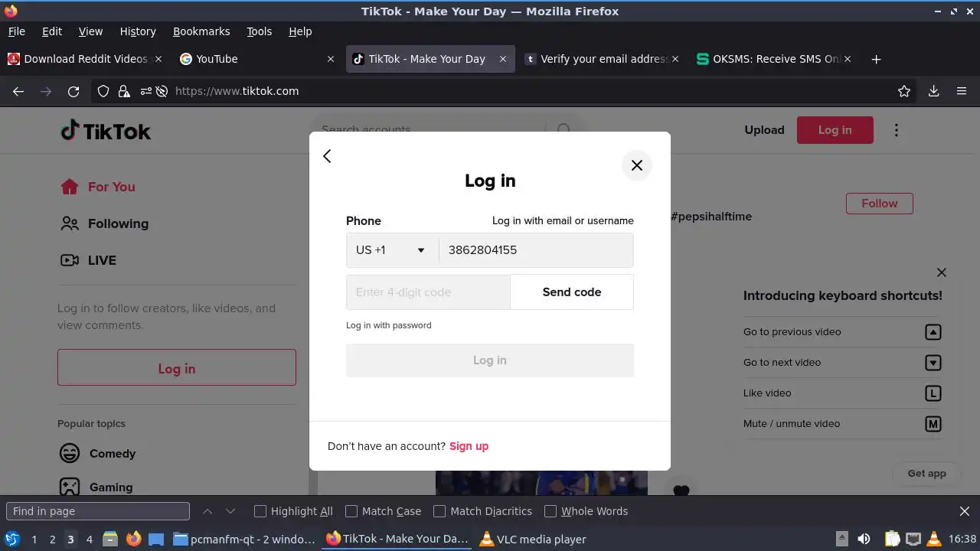Open the History menu
Image resolution: width=980 pixels, height=551 pixels.
point(138,31)
